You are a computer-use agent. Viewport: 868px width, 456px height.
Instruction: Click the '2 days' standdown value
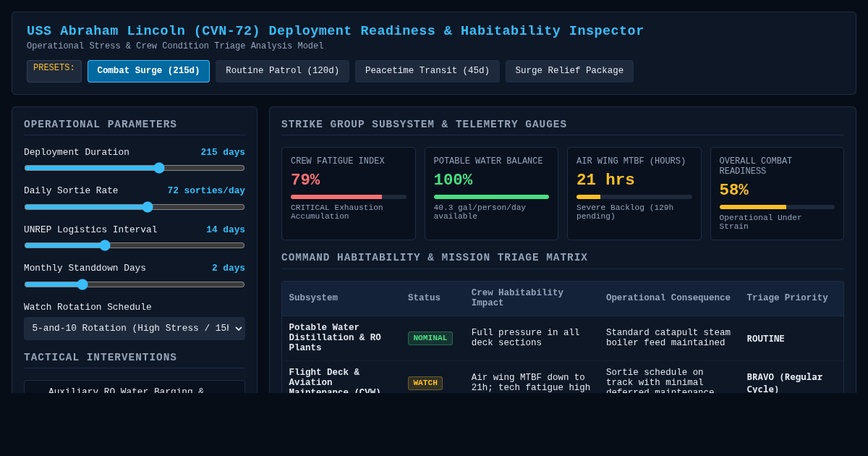[229, 269]
